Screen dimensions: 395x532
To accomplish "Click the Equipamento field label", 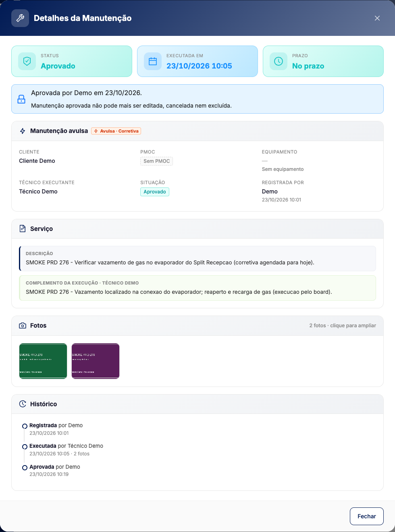I will [279, 152].
